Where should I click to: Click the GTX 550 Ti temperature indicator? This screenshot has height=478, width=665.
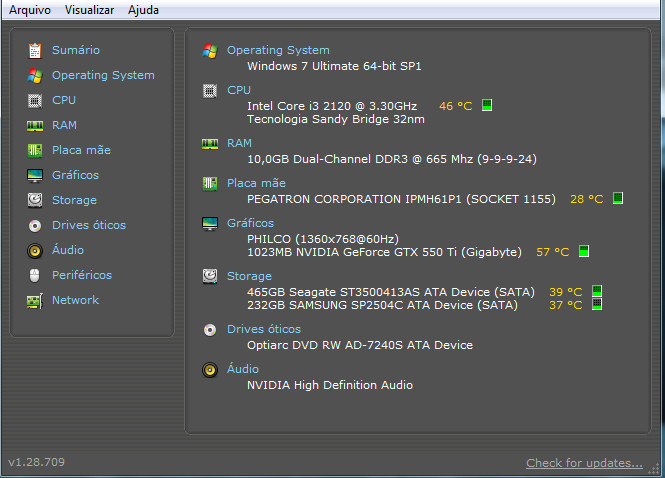tap(584, 251)
